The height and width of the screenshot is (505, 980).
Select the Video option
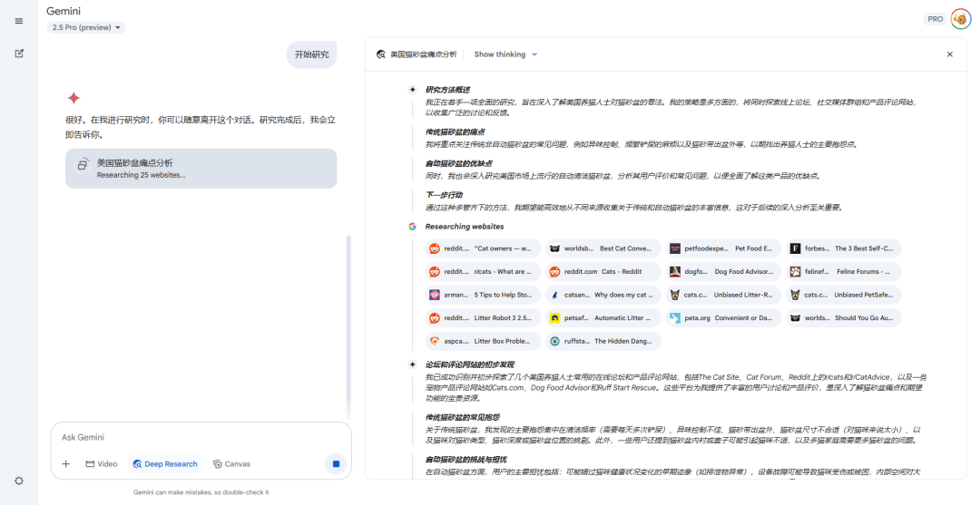[x=102, y=464]
